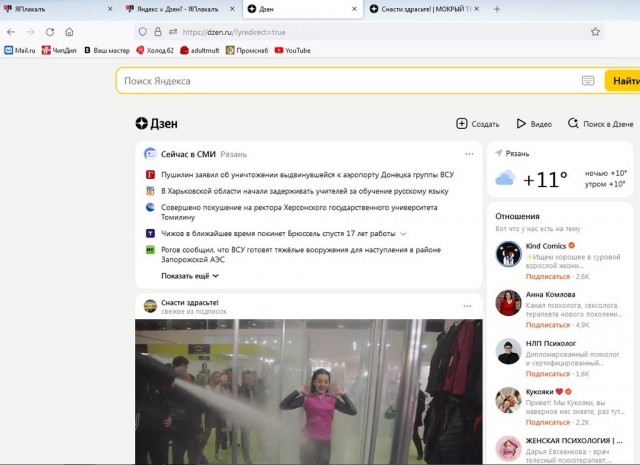
Task: Click the Создать plus icon
Action: 461,124
